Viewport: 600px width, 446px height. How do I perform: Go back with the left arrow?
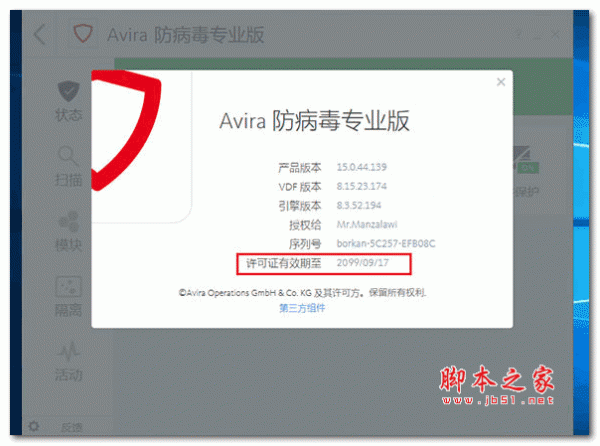point(39,35)
